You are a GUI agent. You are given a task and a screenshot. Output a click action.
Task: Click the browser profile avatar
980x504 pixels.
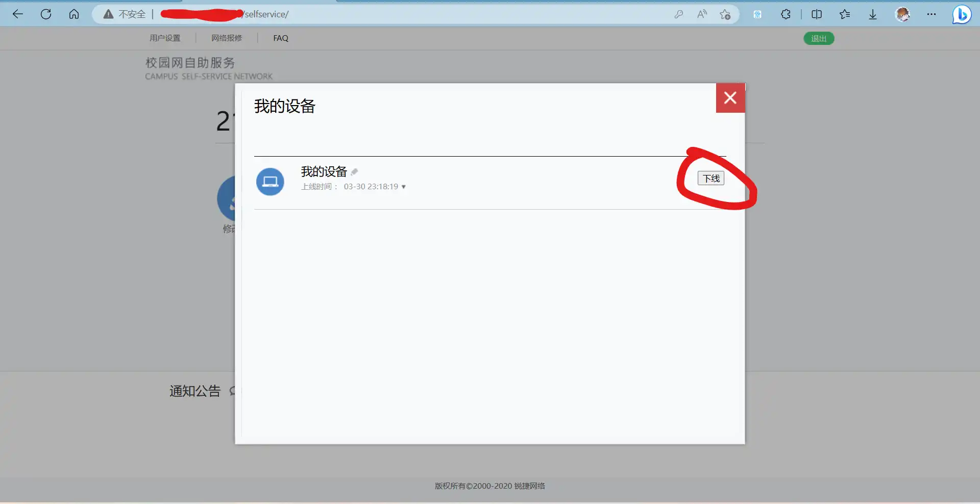tap(902, 14)
